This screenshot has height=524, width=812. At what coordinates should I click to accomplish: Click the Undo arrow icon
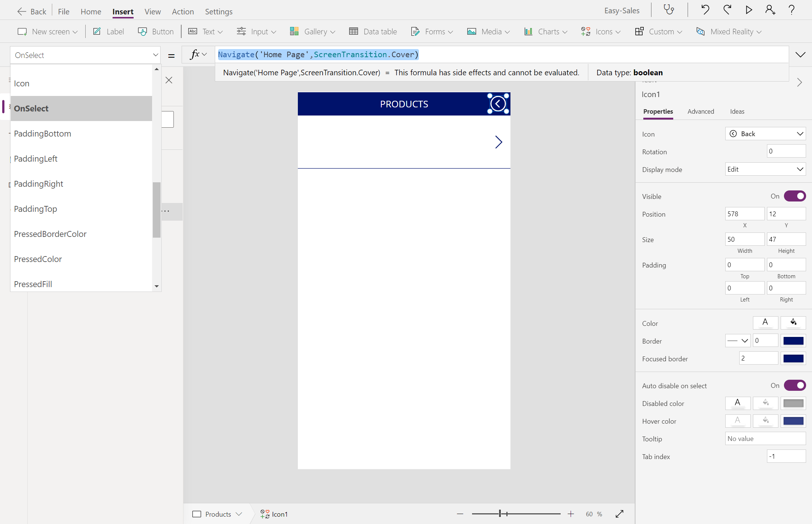(x=705, y=10)
